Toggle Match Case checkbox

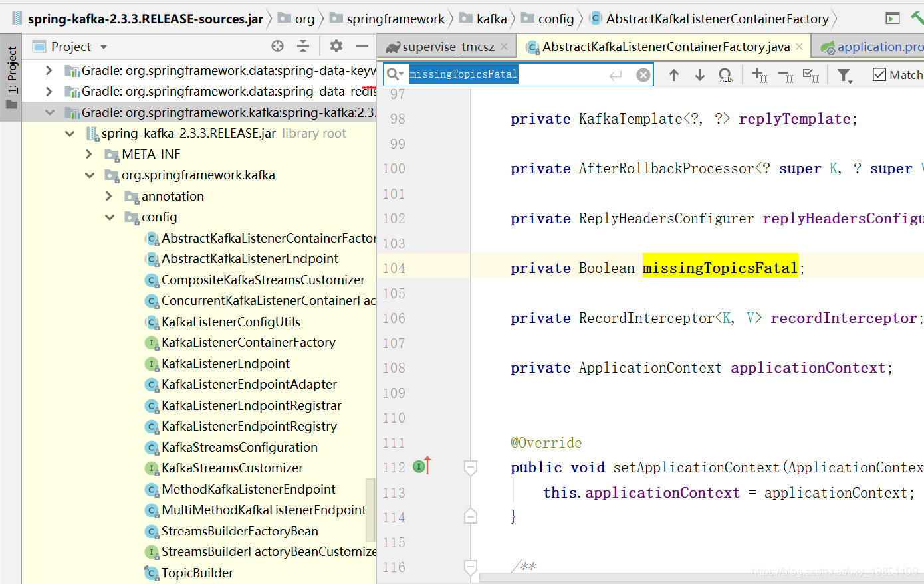[879, 75]
